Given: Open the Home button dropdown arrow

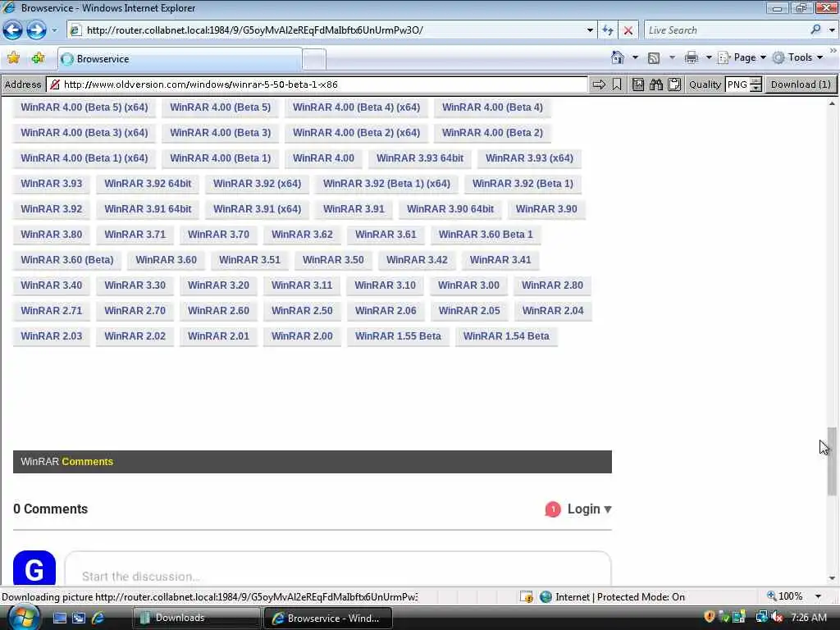Looking at the screenshot, I should (x=635, y=57).
